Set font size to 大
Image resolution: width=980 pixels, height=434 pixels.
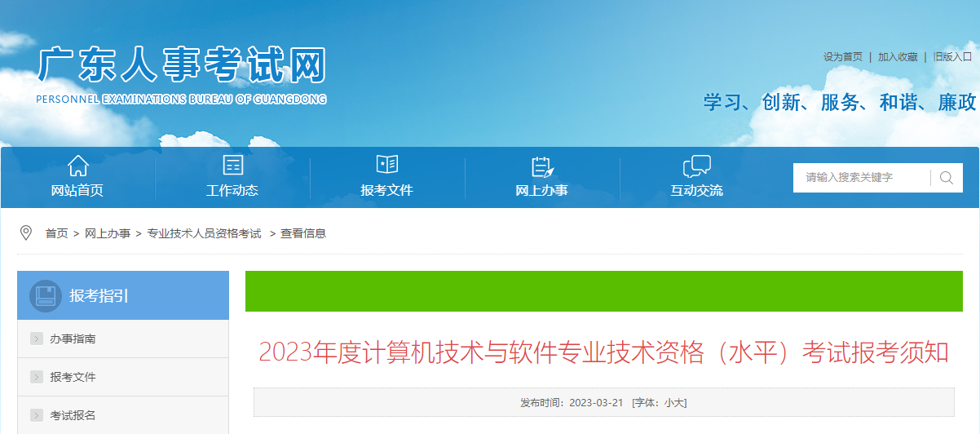680,403
